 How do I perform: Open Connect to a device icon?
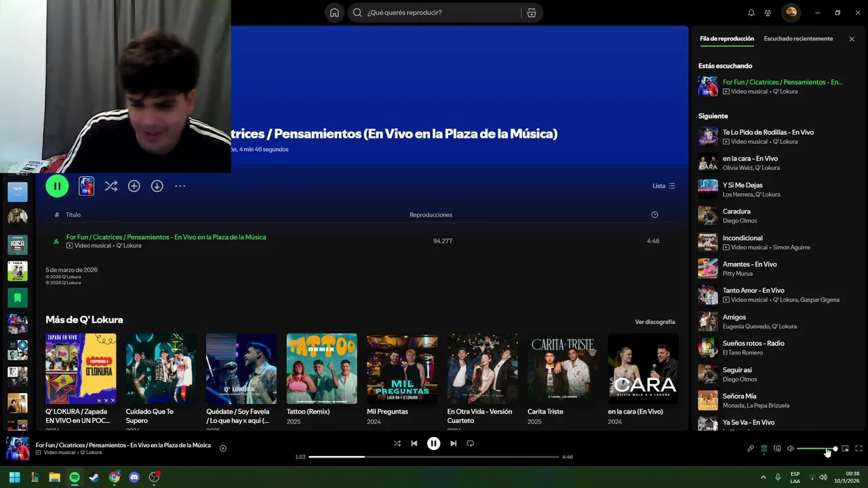(x=777, y=449)
